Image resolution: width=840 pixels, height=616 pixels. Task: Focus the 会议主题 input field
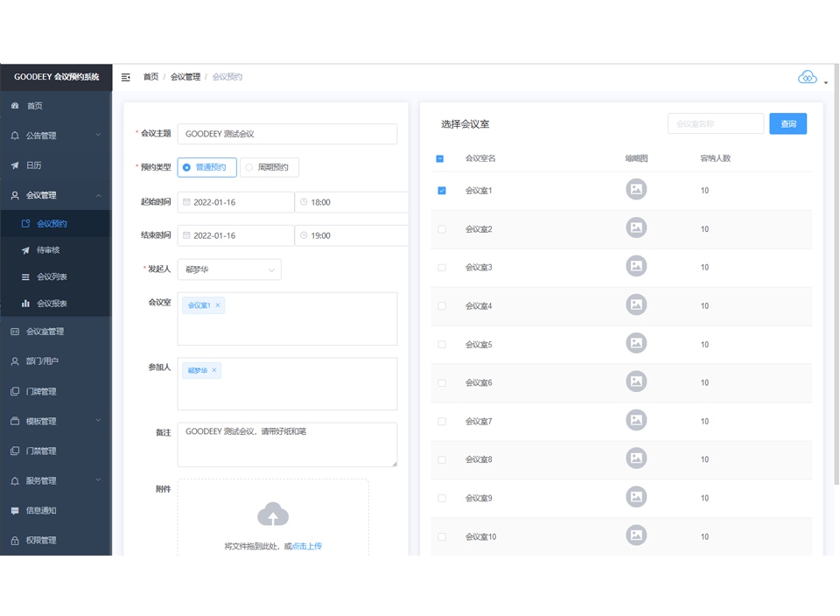[x=287, y=134]
